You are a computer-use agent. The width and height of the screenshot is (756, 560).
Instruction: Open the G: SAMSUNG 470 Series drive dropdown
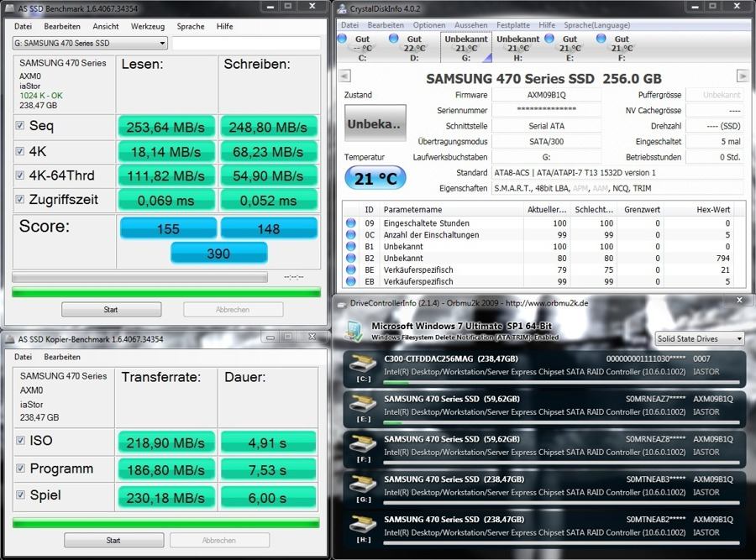tap(90, 43)
